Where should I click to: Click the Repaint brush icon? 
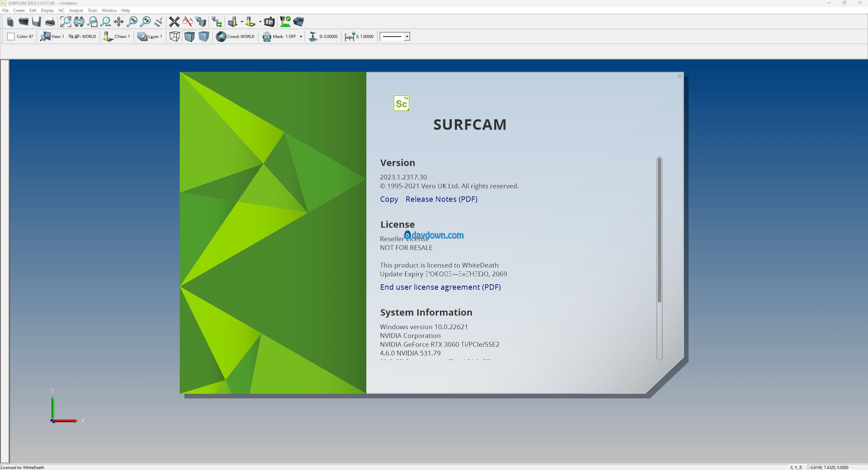pos(158,22)
